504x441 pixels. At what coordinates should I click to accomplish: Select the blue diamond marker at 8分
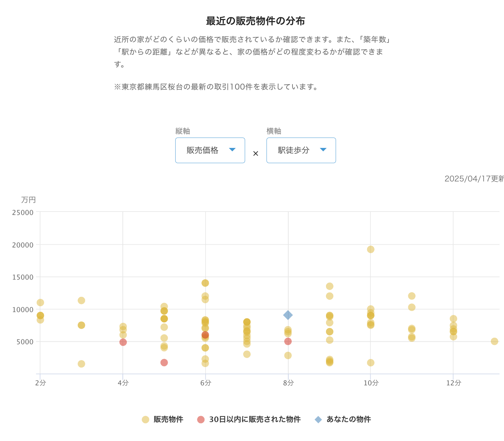pos(288,315)
